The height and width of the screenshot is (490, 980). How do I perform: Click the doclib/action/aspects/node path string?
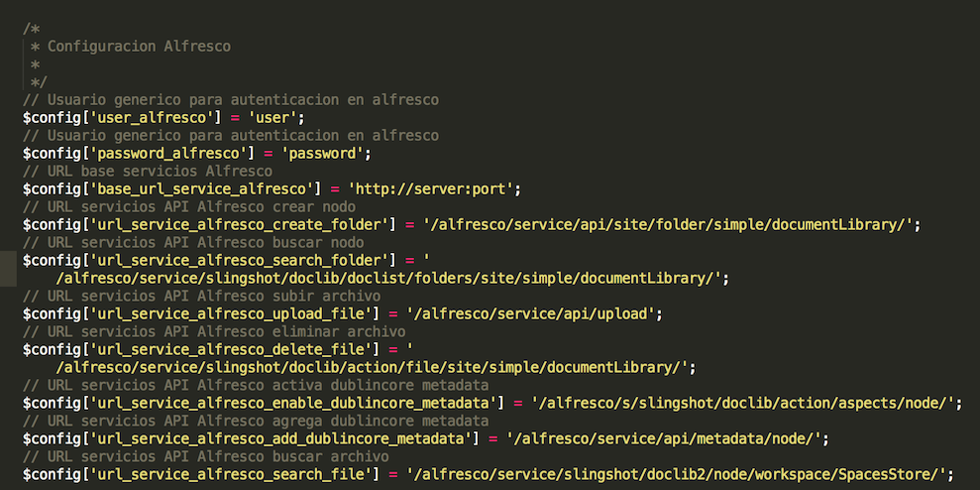[742, 403]
